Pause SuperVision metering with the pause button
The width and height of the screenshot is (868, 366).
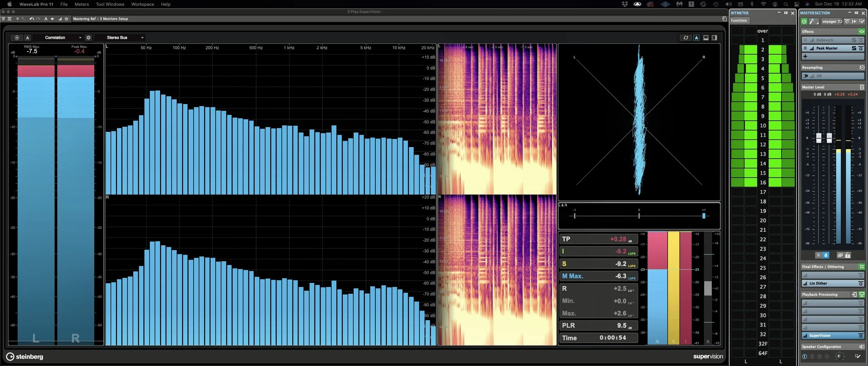point(17,37)
